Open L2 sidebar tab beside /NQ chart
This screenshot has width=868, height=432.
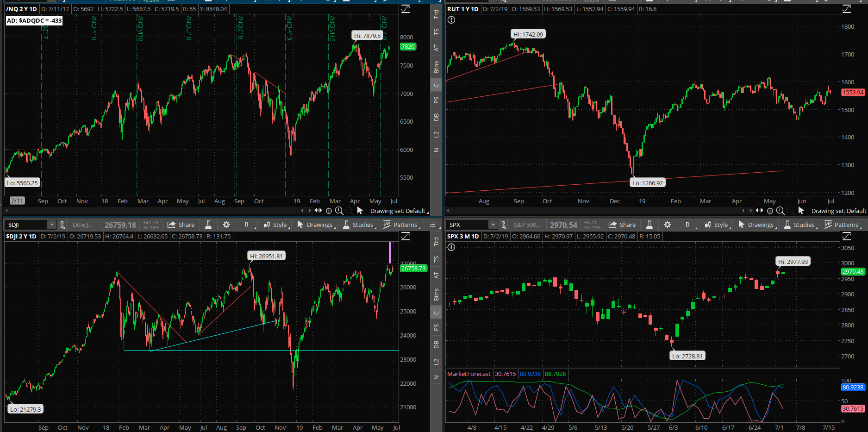click(x=436, y=134)
